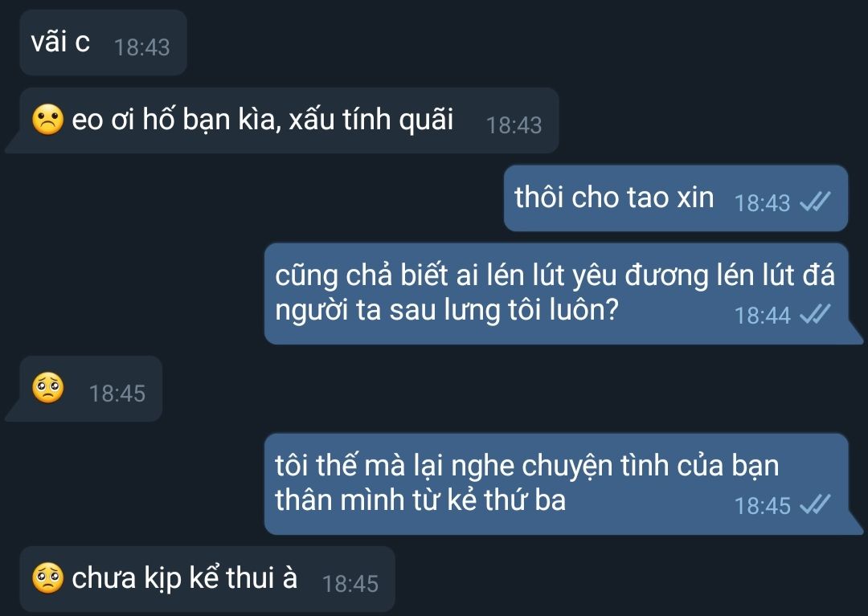The image size is (868, 616).
Task: Click read checkmarks on 'thôi cho tao xin'
Action: (x=816, y=202)
